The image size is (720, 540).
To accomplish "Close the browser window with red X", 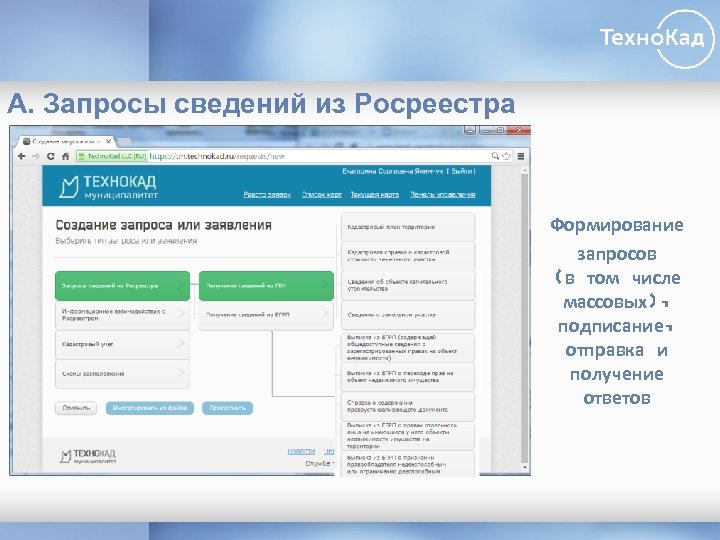I will [519, 130].
